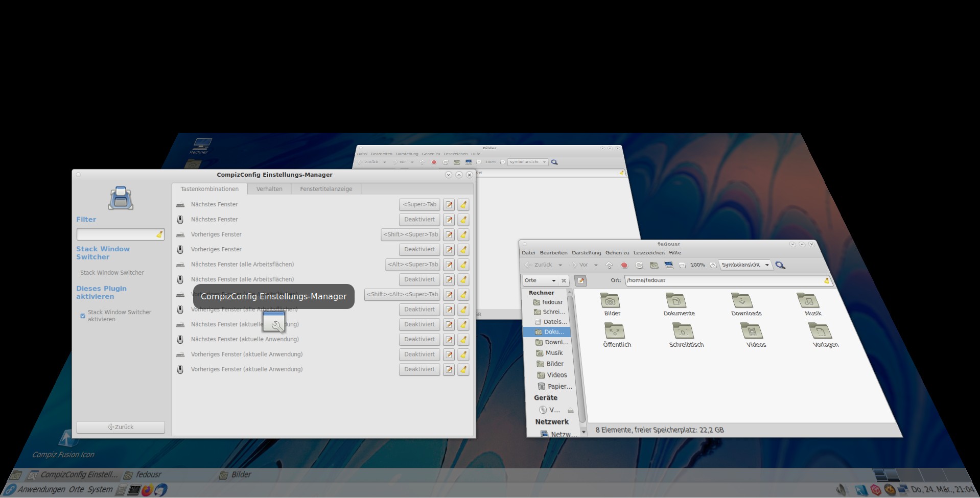980x498 pixels.
Task: Reset the <Super>Tab binding with its broom icon
Action: 463,205
